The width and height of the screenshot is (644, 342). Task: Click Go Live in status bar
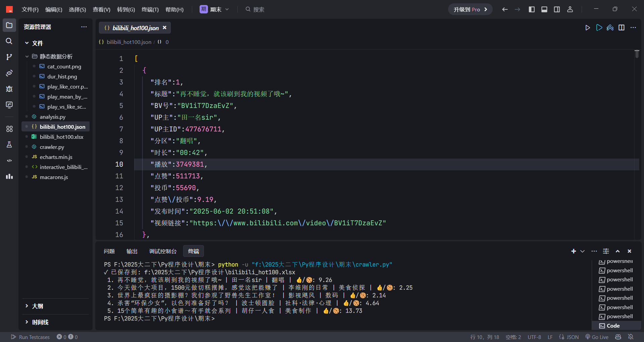[597, 337]
